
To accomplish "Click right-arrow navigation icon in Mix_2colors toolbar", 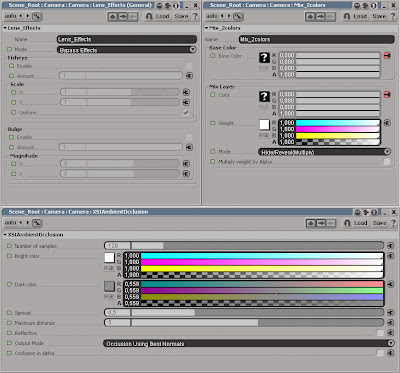I will point(320,16).
